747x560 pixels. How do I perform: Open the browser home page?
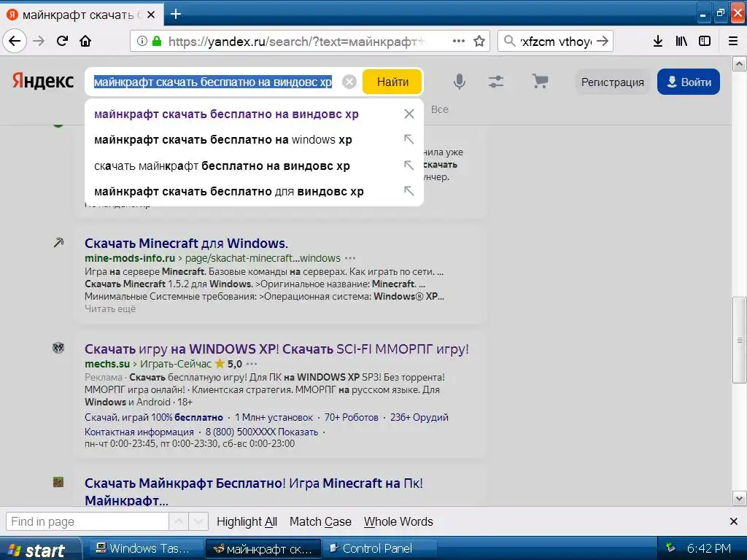85,41
